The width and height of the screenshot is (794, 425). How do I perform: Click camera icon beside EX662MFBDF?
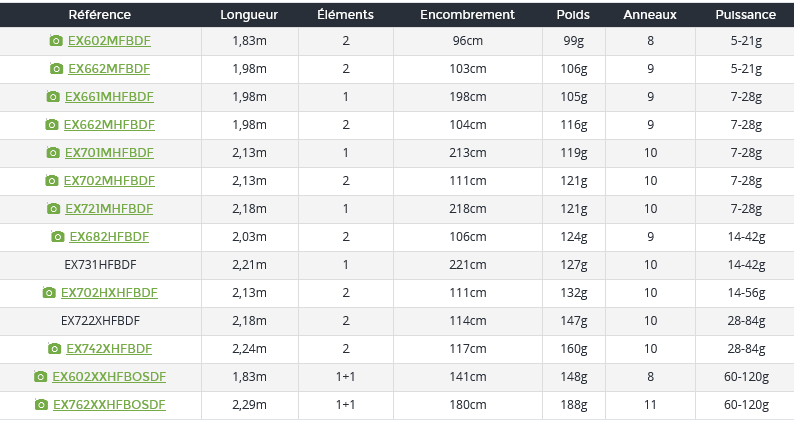(x=57, y=69)
